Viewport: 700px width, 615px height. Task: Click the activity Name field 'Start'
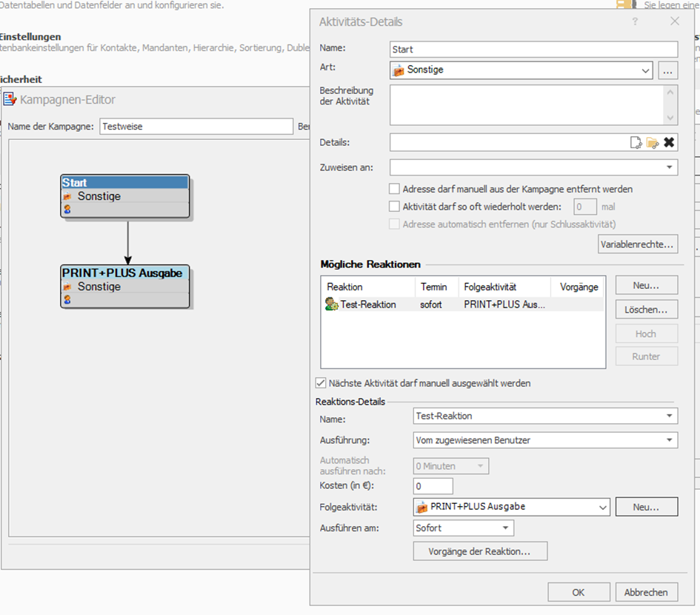[533, 49]
